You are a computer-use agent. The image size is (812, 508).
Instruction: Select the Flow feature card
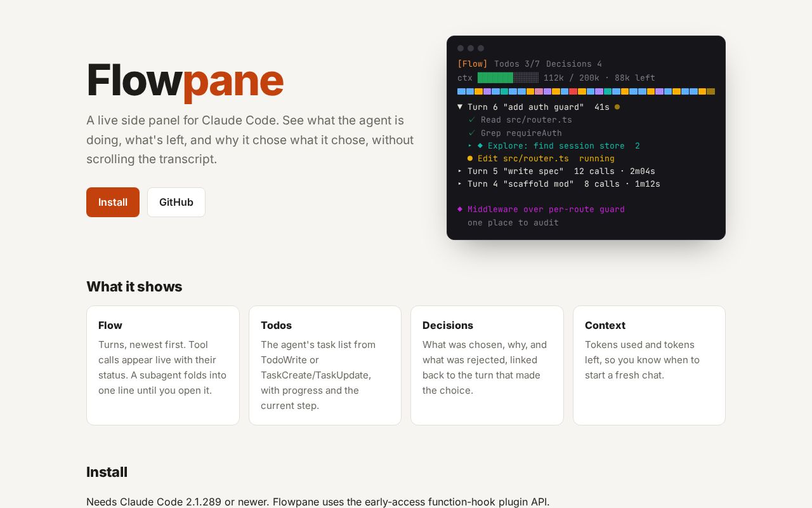tap(163, 365)
